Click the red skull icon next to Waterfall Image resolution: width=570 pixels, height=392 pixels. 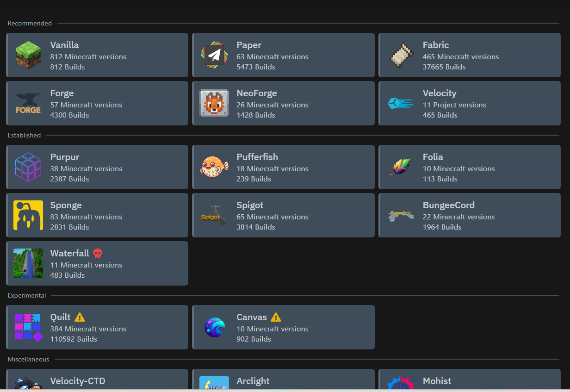(98, 253)
